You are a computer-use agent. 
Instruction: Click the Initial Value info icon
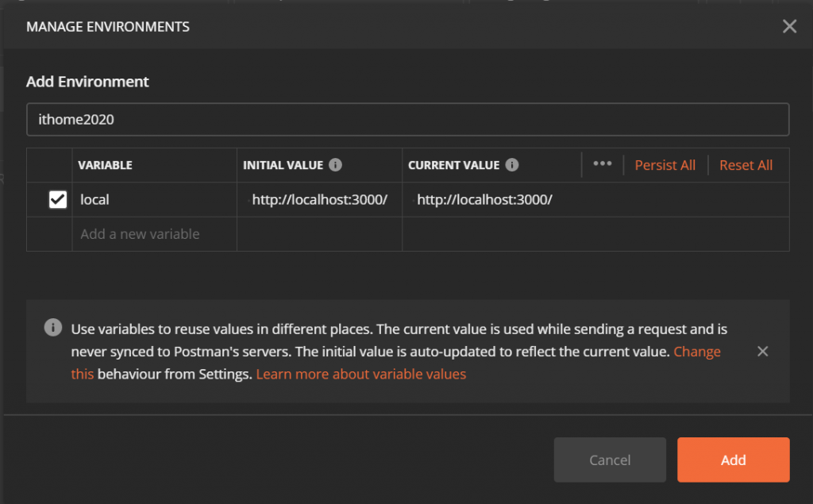(x=336, y=165)
